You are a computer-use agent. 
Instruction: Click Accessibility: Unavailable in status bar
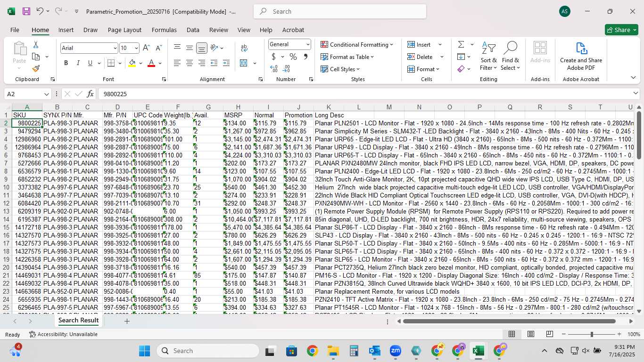pyautogui.click(x=63, y=334)
